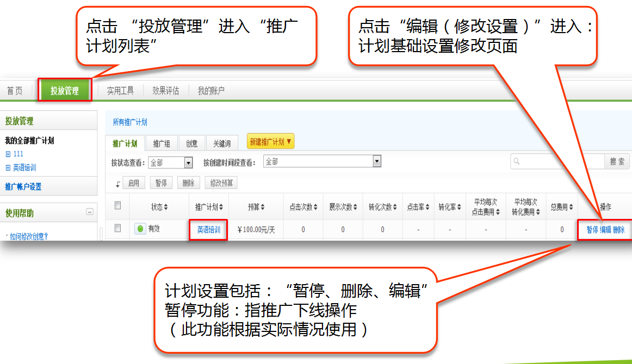Sort the table by 总费用 arrows

tap(571, 207)
